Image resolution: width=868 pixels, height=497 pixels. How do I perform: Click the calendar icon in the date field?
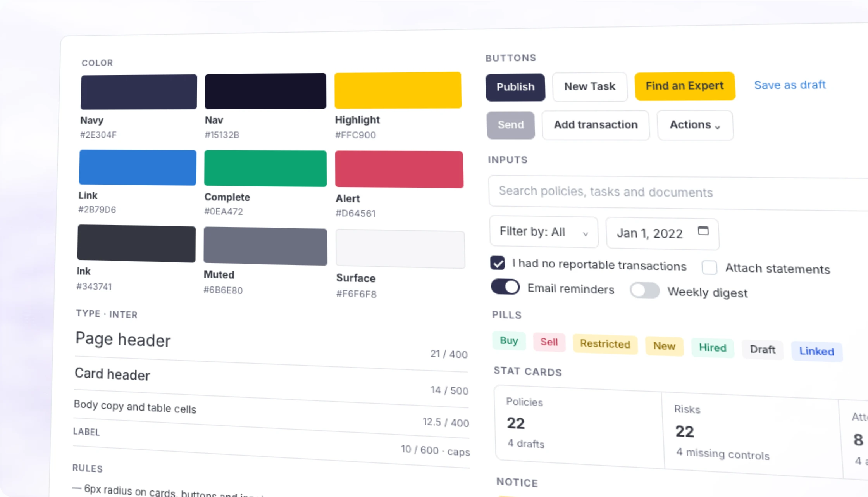click(703, 231)
